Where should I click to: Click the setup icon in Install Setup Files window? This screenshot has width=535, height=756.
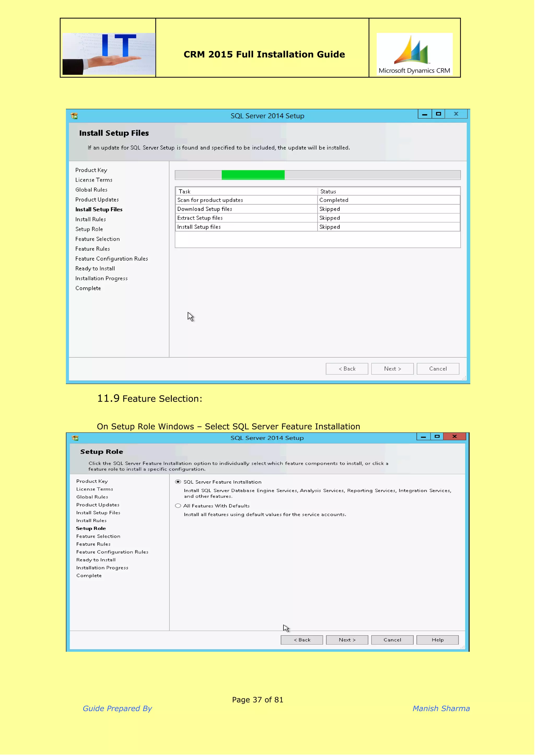click(74, 116)
